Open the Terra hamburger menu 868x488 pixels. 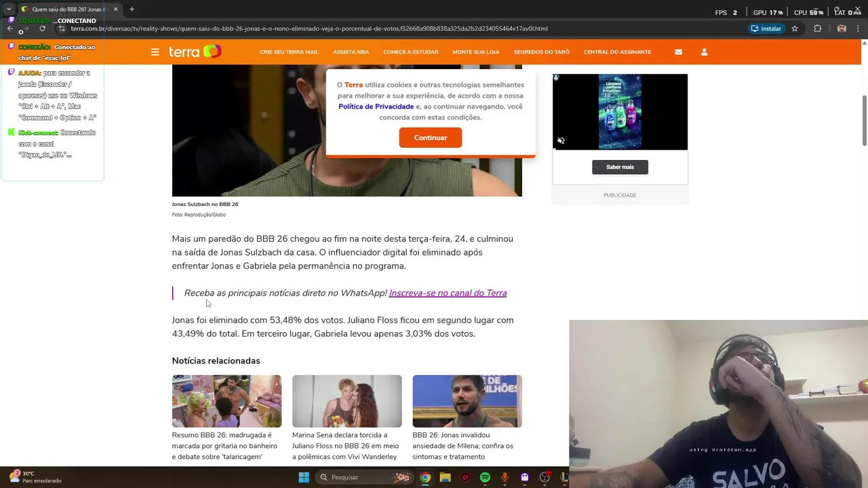tap(155, 52)
